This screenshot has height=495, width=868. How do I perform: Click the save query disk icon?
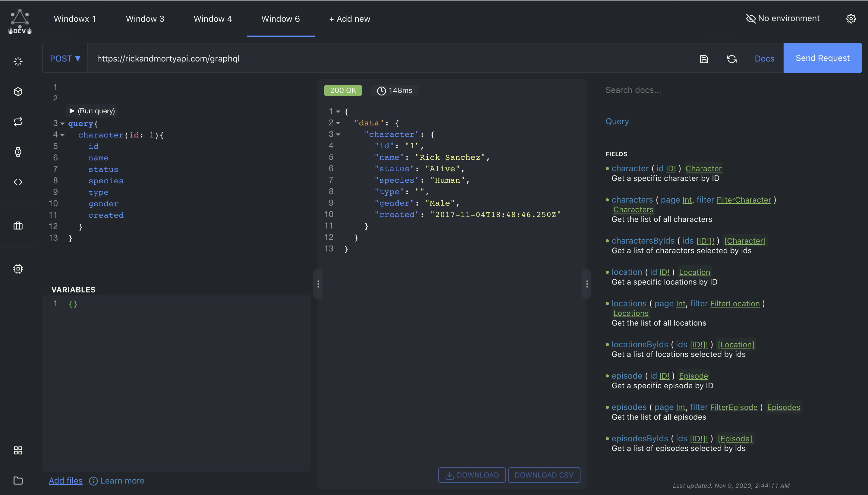pos(704,59)
